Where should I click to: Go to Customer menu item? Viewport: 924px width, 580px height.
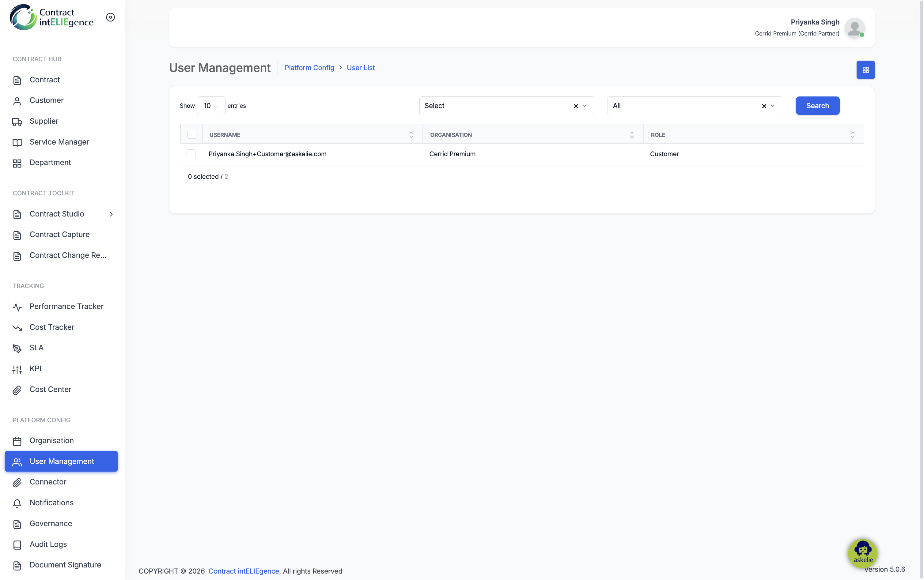point(61,100)
